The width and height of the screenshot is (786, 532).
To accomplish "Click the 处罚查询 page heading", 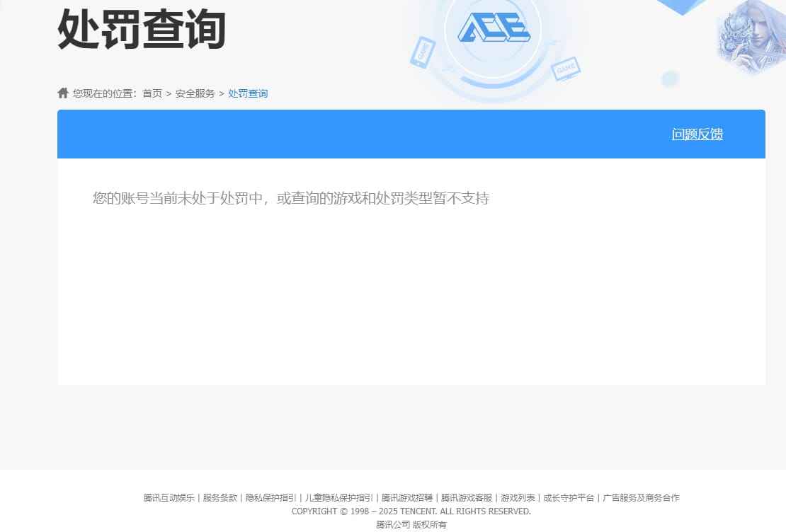I will (x=142, y=30).
